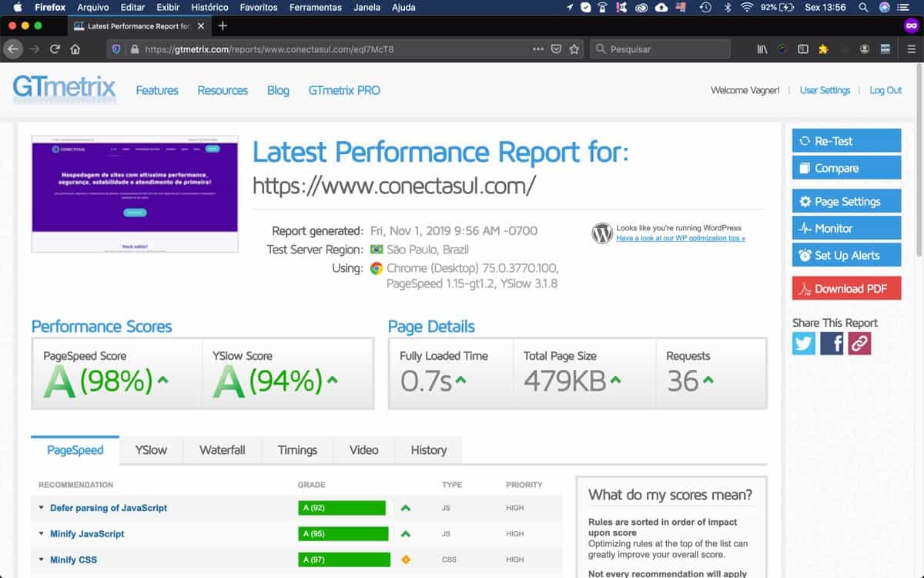Viewport: 924px width, 578px height.
Task: Reload the page with the refresh icon
Action: pyautogui.click(x=55, y=49)
